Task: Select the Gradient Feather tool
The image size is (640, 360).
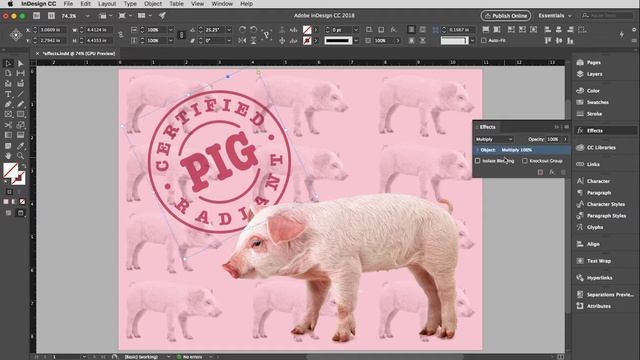Action: coord(20,135)
